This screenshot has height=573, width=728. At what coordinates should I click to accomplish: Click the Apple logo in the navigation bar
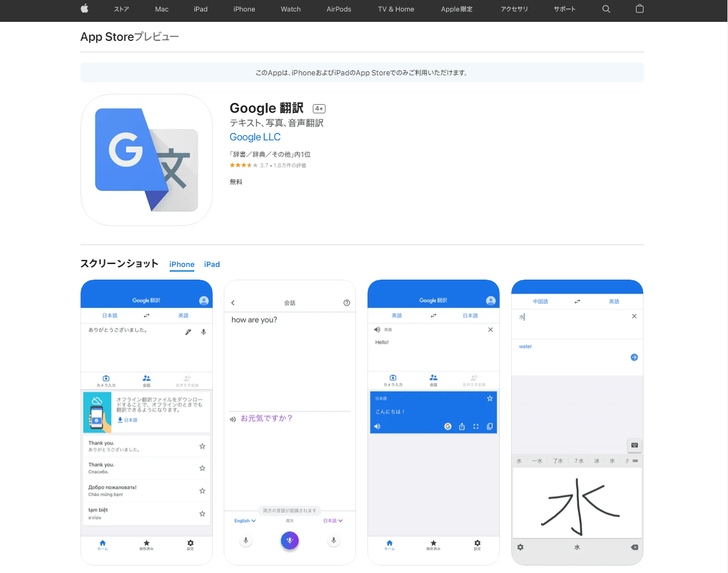pyautogui.click(x=85, y=9)
